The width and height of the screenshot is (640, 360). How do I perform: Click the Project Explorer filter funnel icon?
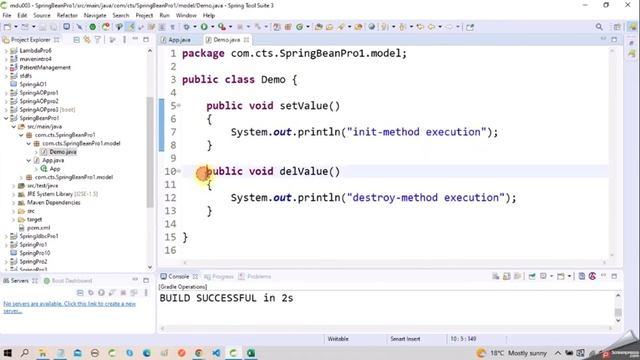98,40
